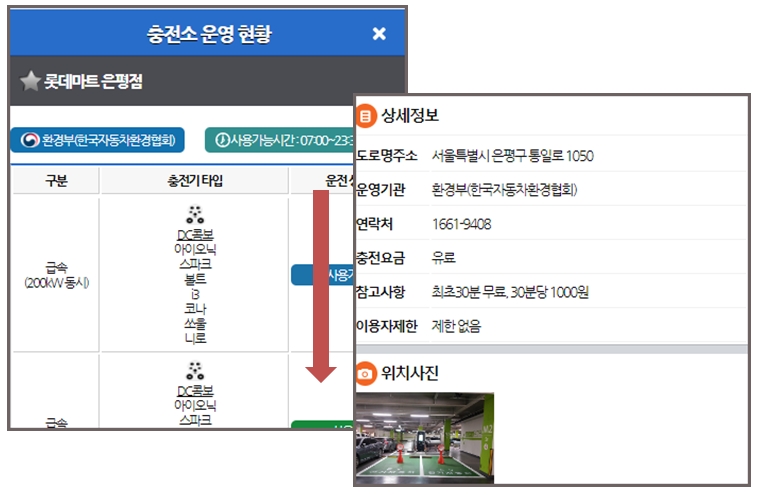Click the 롯데마트 은평점 station name
Screen dimensions: 758x495
click(x=94, y=81)
